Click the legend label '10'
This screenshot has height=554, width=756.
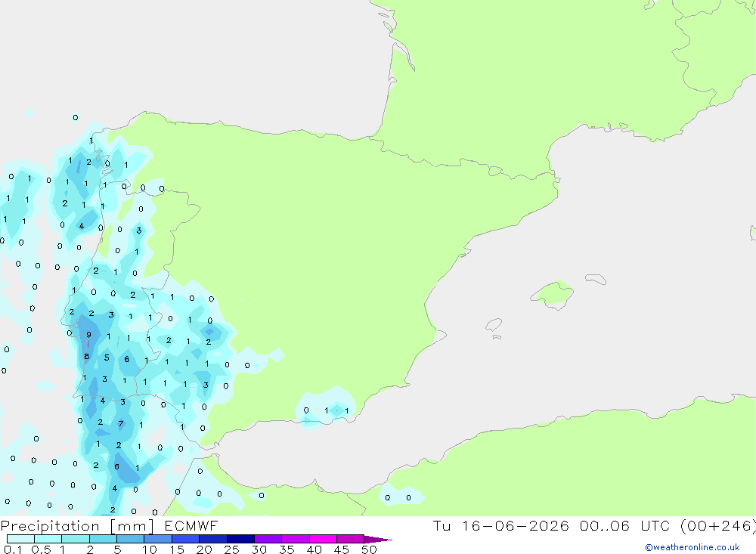150,549
